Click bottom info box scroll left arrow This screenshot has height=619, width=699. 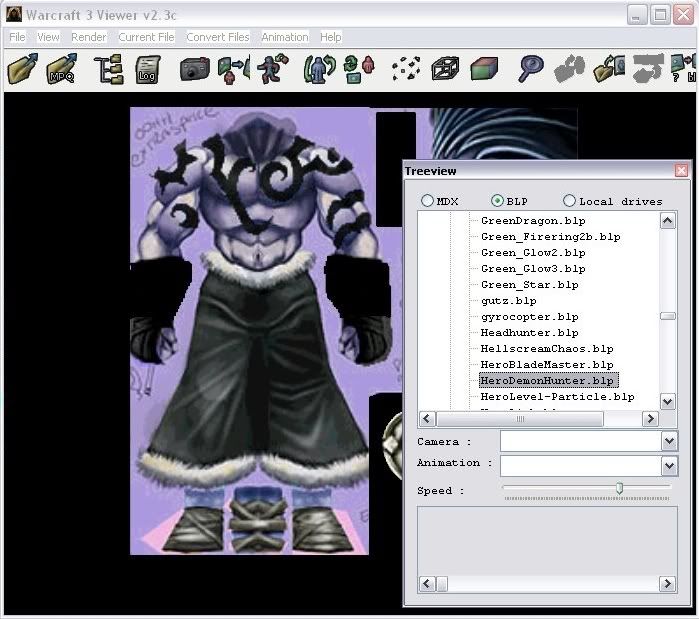coord(427,583)
